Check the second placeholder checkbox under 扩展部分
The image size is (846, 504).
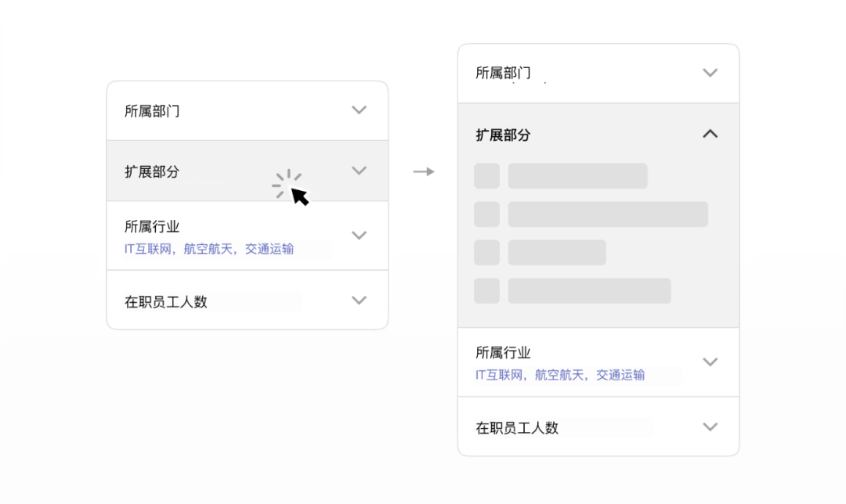486,214
